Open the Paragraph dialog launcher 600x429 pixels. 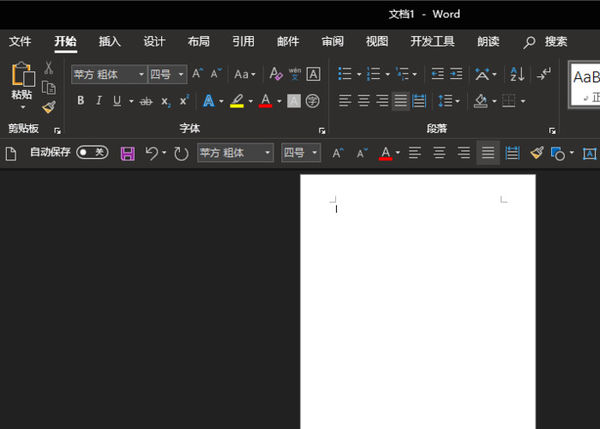(x=552, y=131)
